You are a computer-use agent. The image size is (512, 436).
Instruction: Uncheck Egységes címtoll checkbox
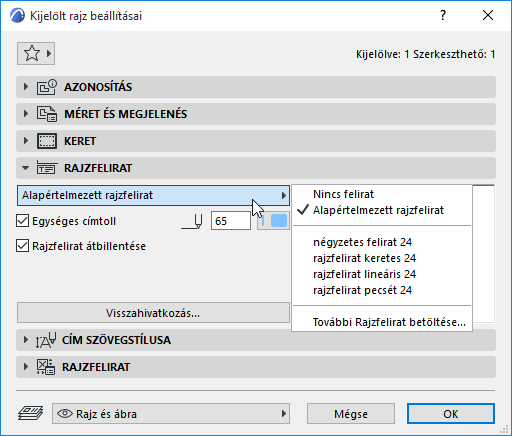pyautogui.click(x=22, y=221)
